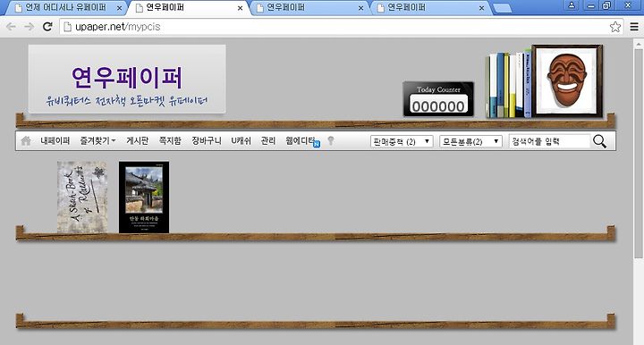This screenshot has height=345, width=644.
Task: Open the 모든분류(2) dropdown
Action: point(470,141)
